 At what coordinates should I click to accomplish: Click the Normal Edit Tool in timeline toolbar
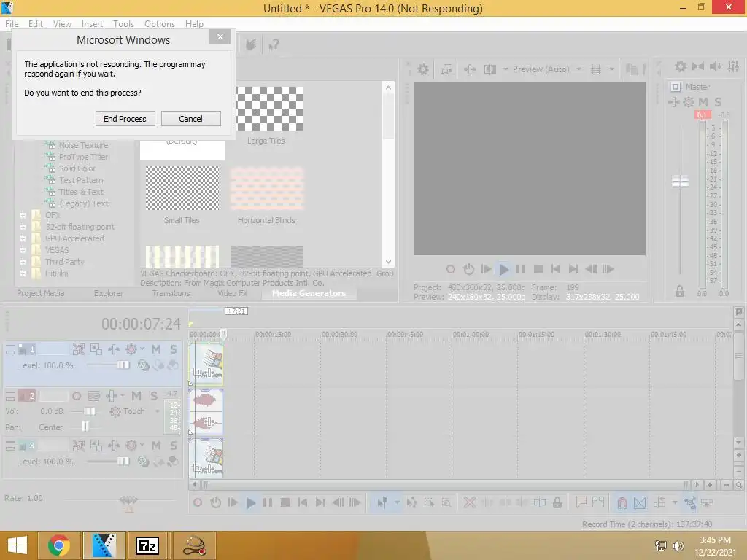(x=382, y=502)
